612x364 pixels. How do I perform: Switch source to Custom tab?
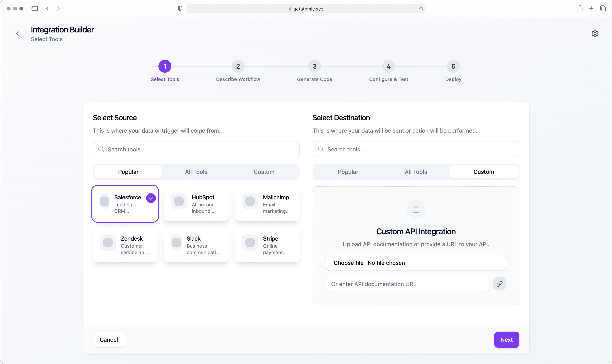[x=264, y=172]
